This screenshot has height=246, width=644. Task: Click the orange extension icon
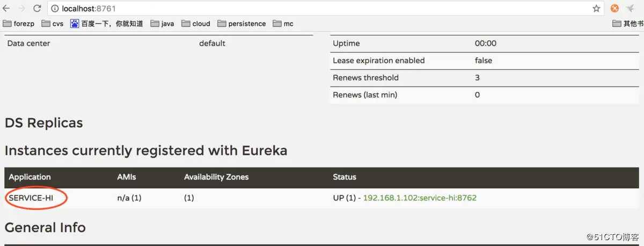coord(615,9)
